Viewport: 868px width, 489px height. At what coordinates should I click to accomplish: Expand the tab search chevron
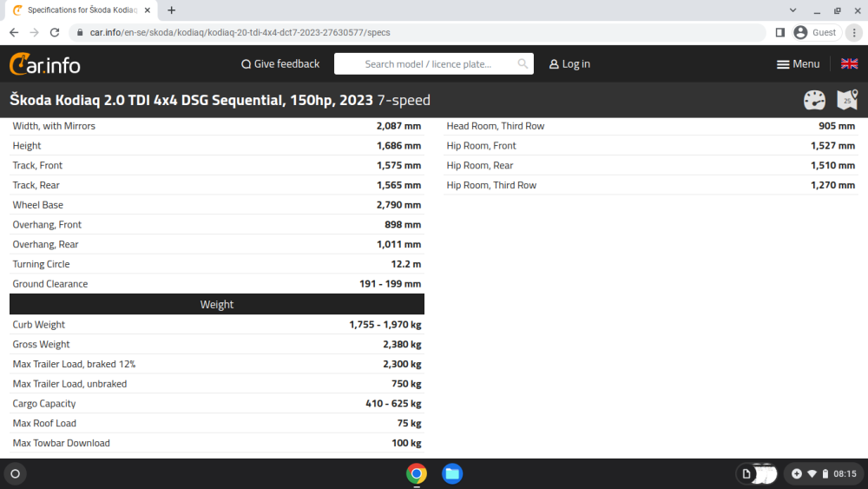[x=792, y=10]
